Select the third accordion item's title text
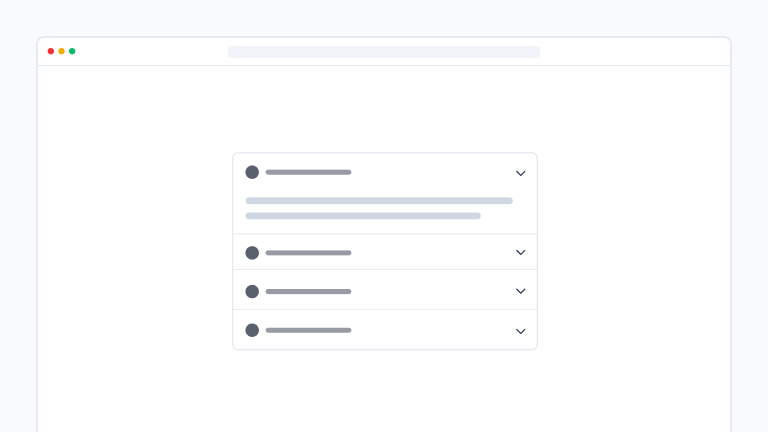Viewport: 768px width, 432px height. pos(308,292)
